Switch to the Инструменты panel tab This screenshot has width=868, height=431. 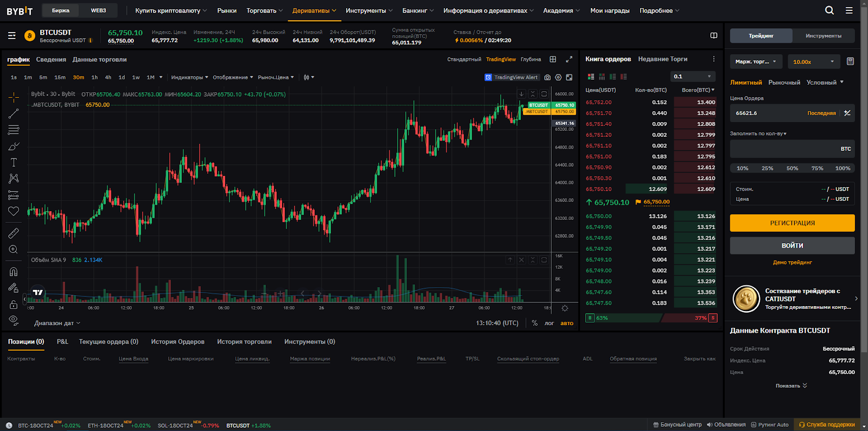click(824, 36)
